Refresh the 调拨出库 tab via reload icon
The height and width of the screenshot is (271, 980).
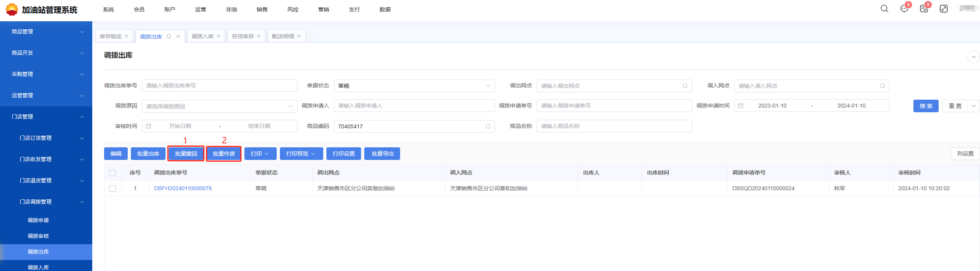tap(169, 36)
